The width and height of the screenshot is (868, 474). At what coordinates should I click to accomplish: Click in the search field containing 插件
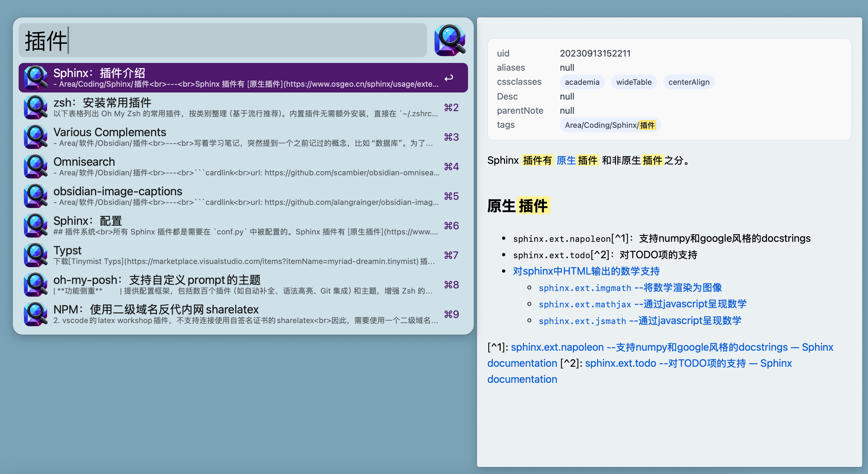click(x=222, y=40)
